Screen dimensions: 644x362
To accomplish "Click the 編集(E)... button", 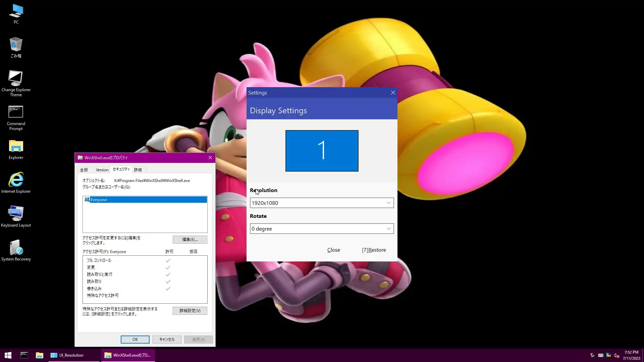I will click(x=190, y=239).
